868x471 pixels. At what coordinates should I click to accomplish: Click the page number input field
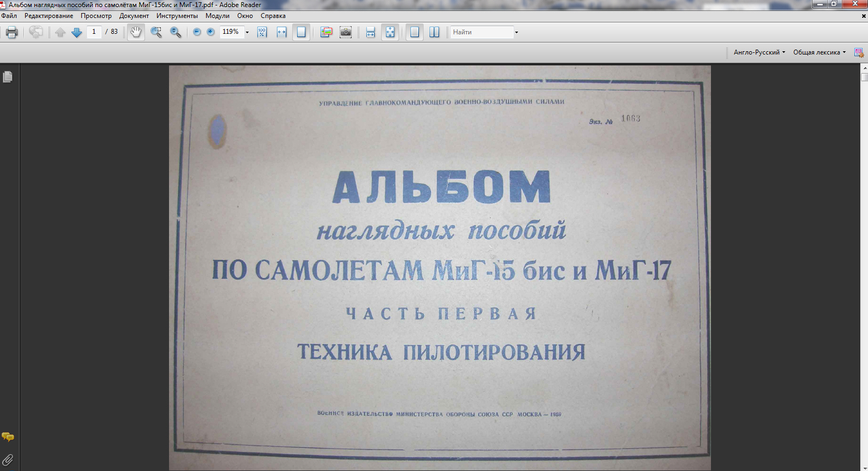pyautogui.click(x=94, y=32)
